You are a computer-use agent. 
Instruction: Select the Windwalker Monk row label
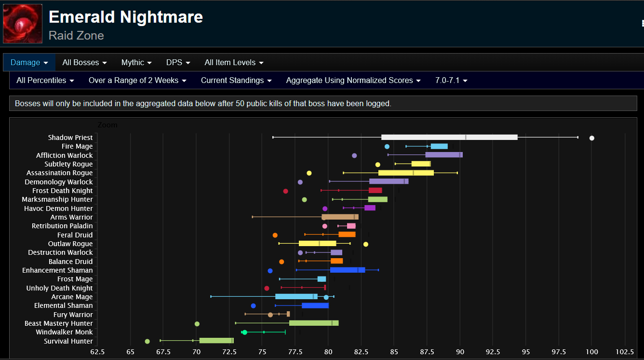65,332
